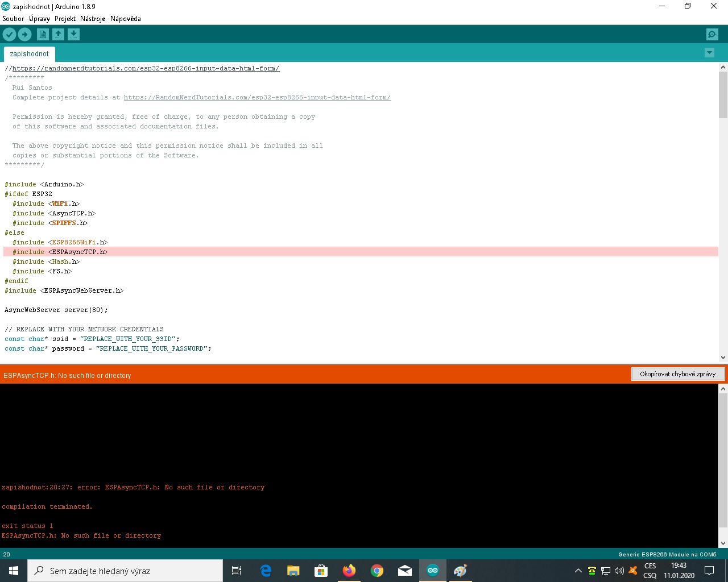
Task: Switch the CES CSQ keyboard language
Action: [x=650, y=571]
